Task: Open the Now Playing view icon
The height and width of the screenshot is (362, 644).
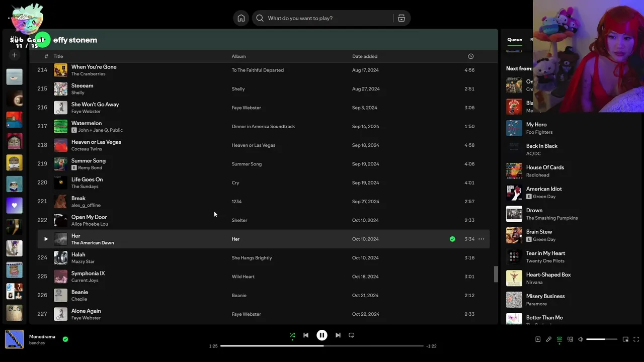Action: pos(538,339)
